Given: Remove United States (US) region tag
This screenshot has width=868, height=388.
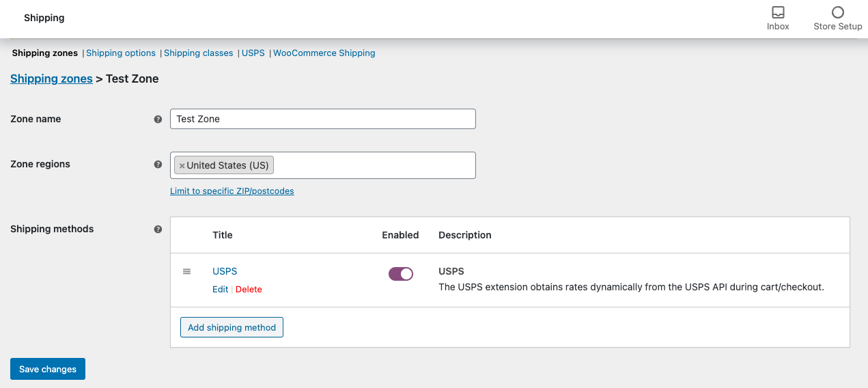Looking at the screenshot, I should click(182, 165).
